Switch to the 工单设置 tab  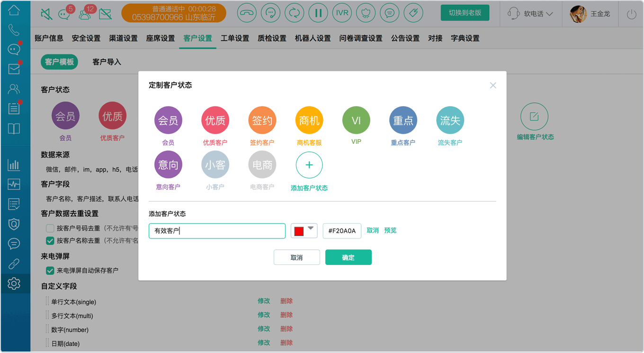[x=235, y=38]
